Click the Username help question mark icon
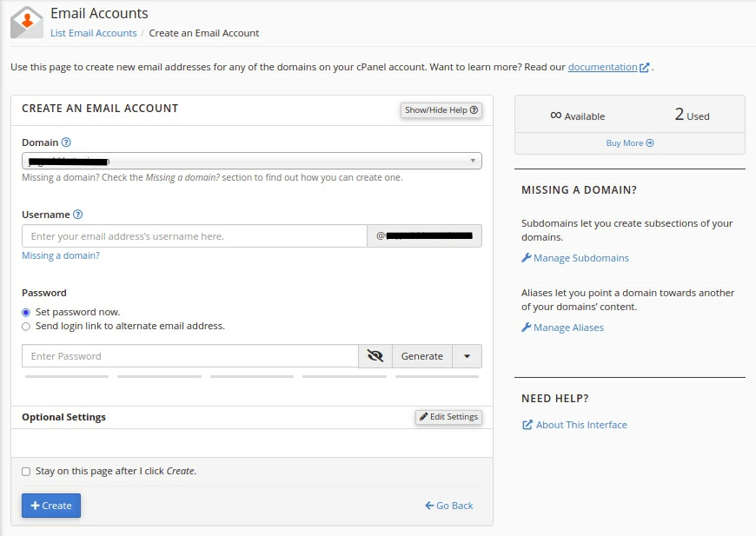The height and width of the screenshot is (536, 756). (78, 215)
